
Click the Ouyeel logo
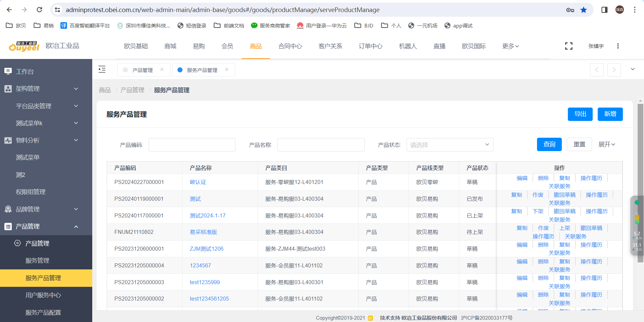(24, 46)
